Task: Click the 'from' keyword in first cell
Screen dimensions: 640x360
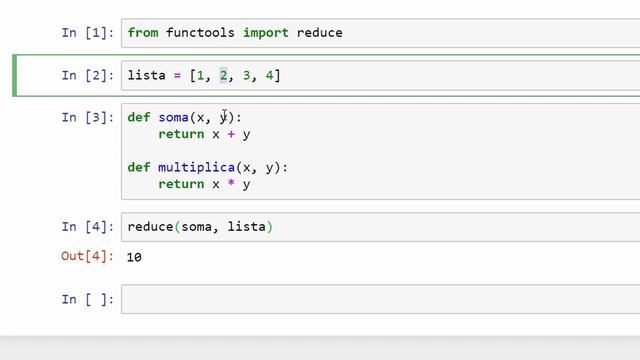Action: [143, 33]
